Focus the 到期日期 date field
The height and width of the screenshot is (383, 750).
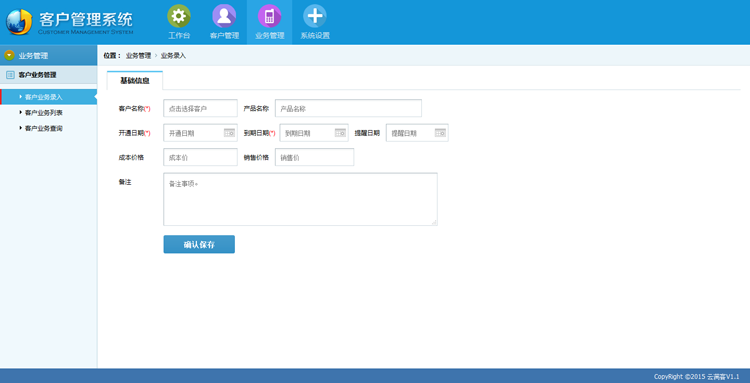click(x=314, y=133)
